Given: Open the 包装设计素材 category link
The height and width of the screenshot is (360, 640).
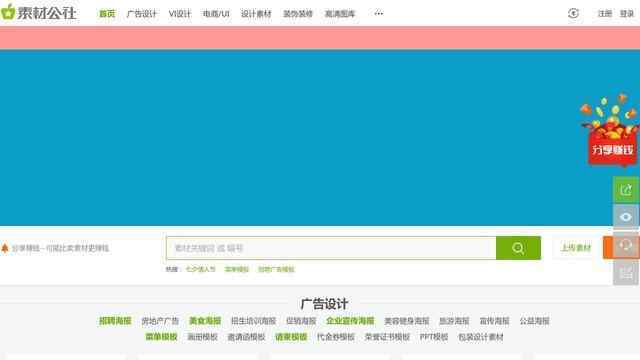Looking at the screenshot, I should pos(480,337).
